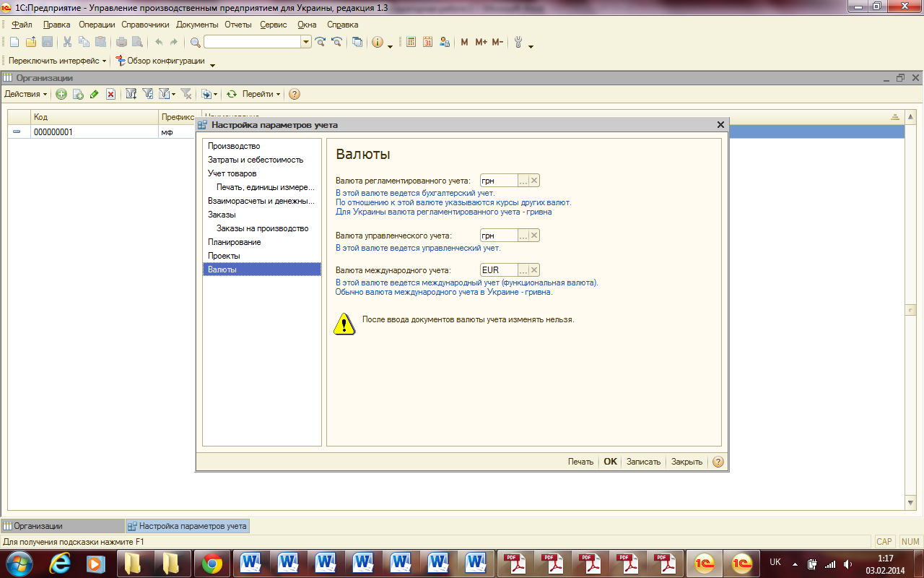Open the Справочники menu

pos(145,25)
